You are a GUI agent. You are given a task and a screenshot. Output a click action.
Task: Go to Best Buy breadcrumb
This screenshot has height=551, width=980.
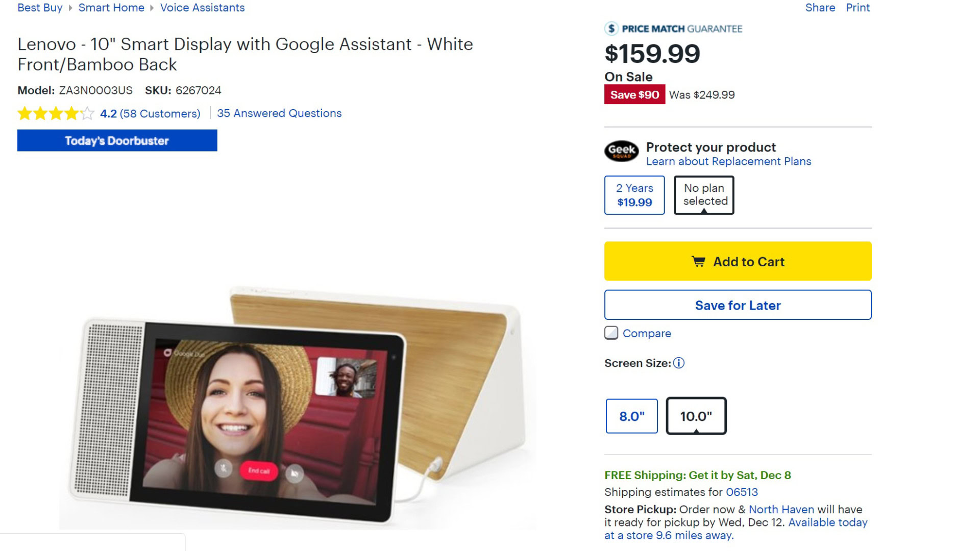pos(40,8)
